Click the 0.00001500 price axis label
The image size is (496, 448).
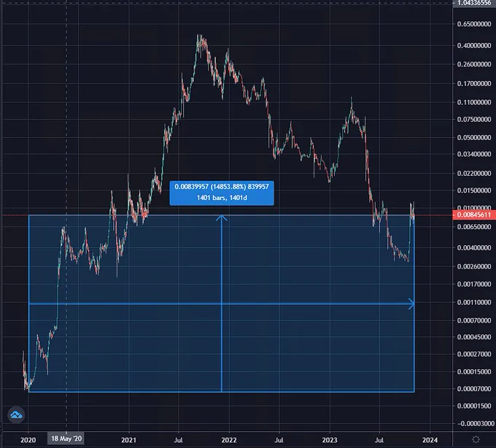click(x=474, y=406)
